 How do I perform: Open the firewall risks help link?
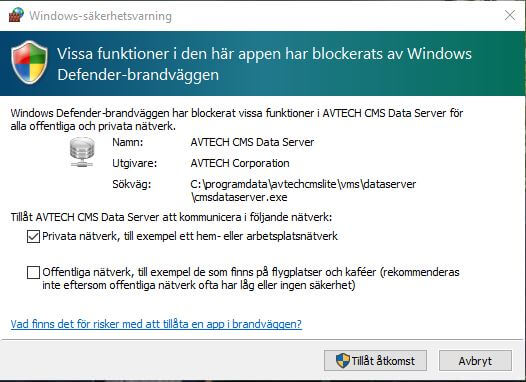point(156,324)
